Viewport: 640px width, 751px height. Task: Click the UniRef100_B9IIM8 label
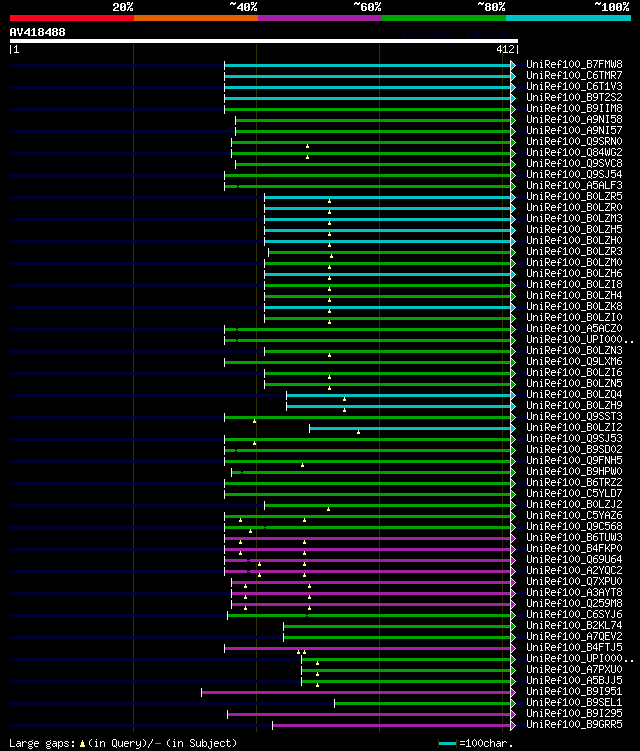[x=574, y=108]
